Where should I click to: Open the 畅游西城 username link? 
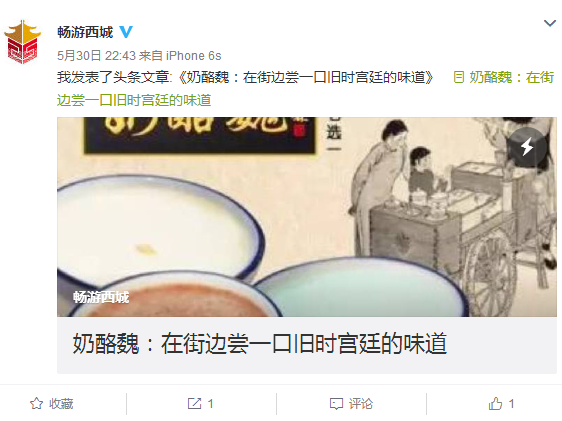tap(85, 32)
